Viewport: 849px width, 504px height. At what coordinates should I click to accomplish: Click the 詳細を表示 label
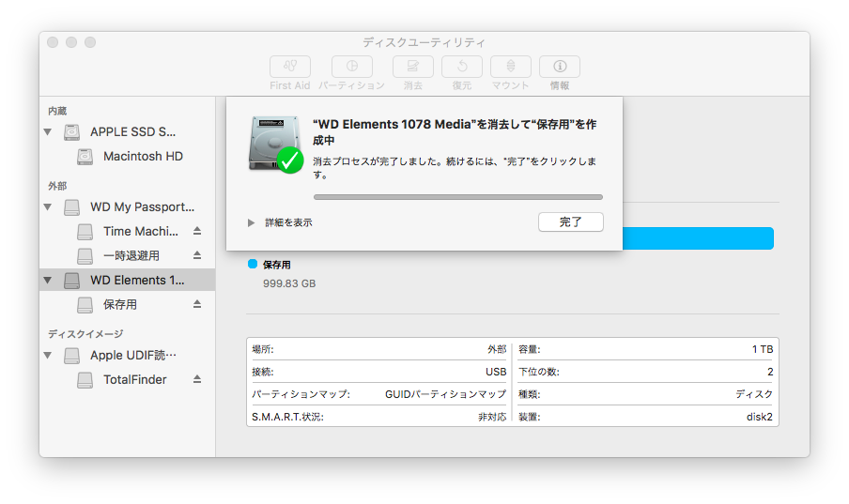[x=288, y=222]
